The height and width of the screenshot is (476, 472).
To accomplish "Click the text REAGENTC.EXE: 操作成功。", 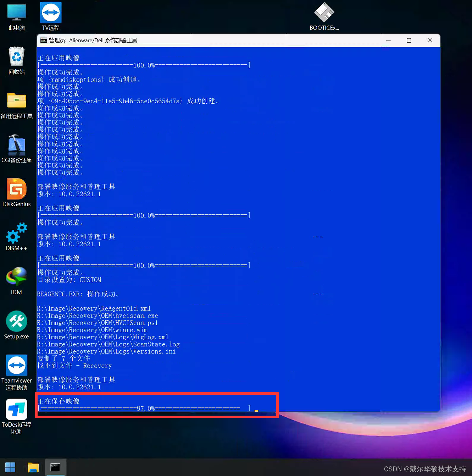I will pos(78,294).
